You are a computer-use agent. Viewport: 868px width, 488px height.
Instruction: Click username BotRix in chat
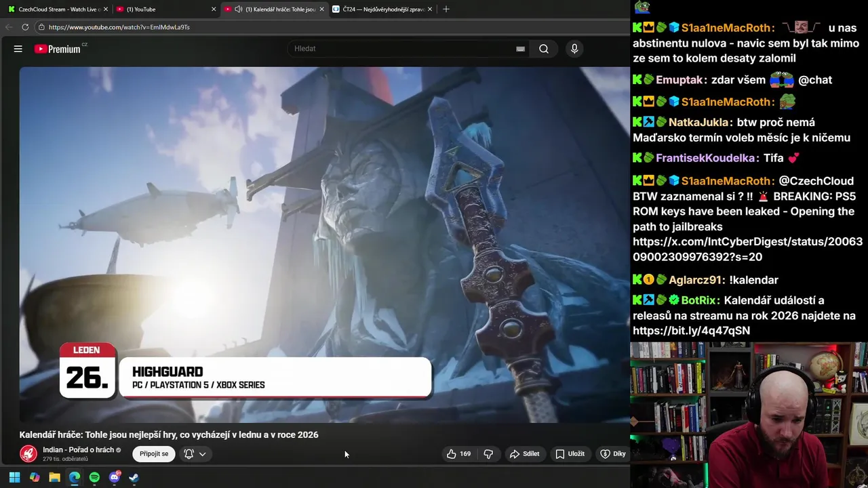tap(698, 300)
